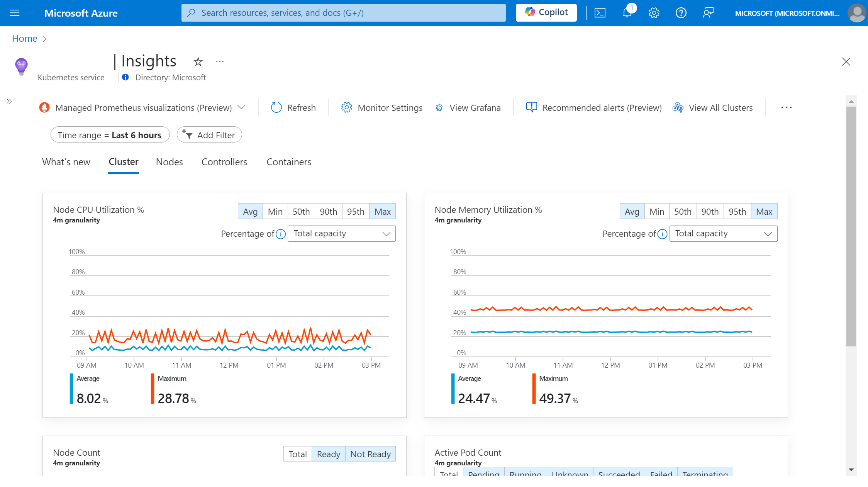Open Monitor Settings panel
The height and width of the screenshot is (487, 868).
381,107
